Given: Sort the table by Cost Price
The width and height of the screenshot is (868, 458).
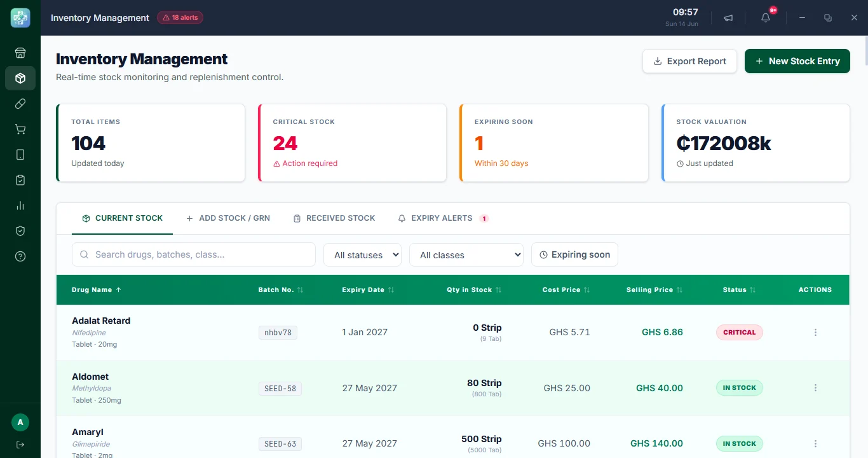Looking at the screenshot, I should coord(566,289).
